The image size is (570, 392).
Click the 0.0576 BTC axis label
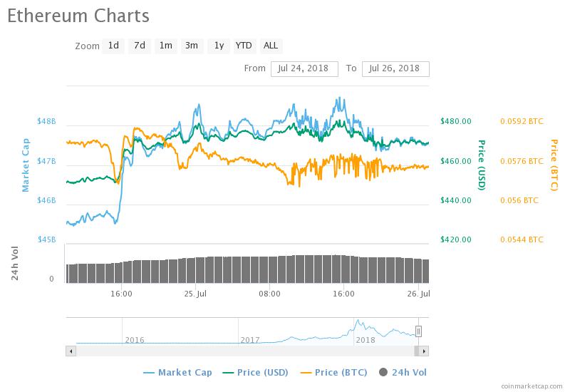point(522,161)
